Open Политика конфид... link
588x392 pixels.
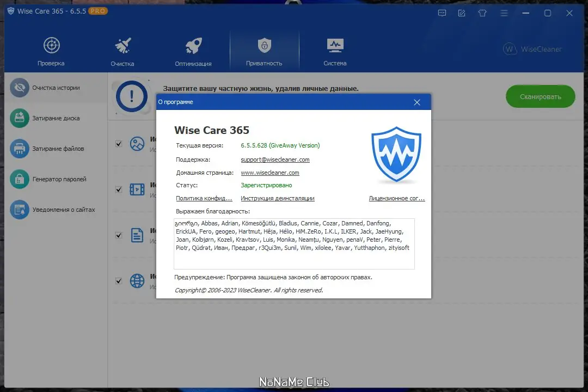(x=204, y=198)
